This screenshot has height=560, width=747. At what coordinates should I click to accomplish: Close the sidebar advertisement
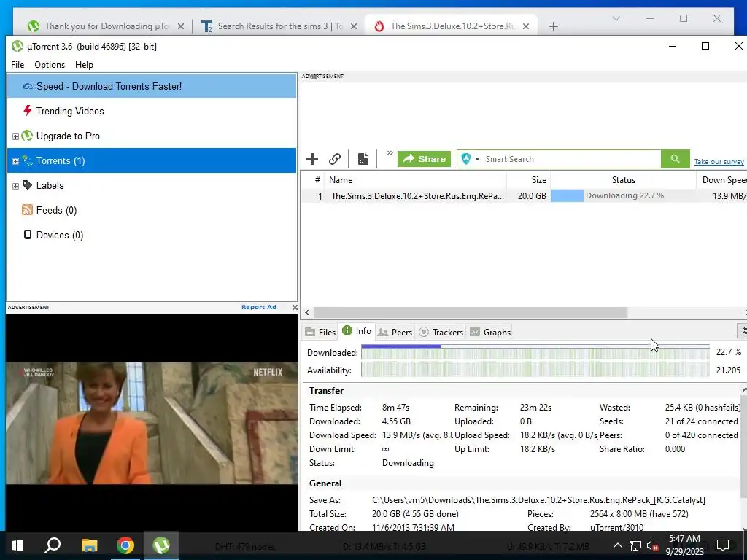point(295,307)
